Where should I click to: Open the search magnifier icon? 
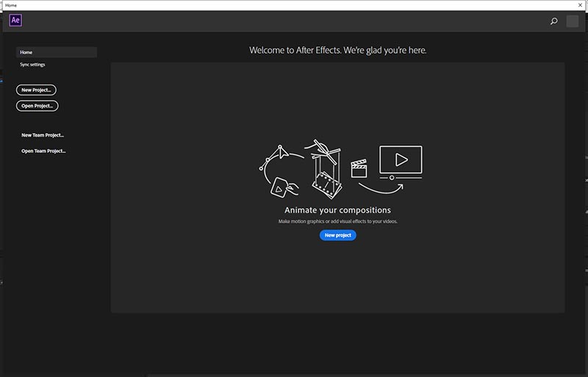554,21
